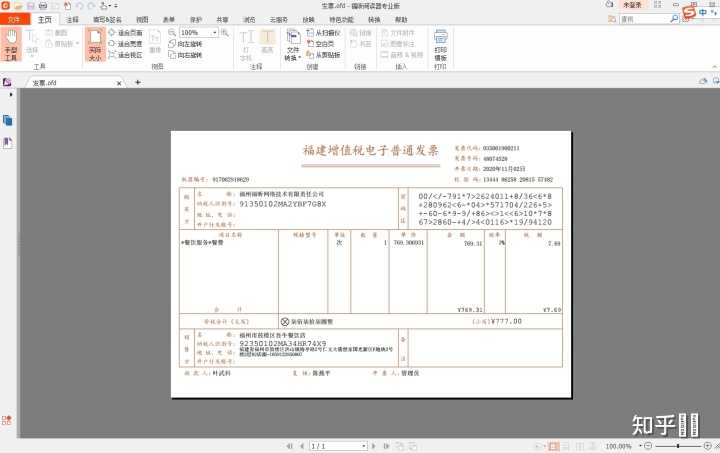
Task: Click Fit Page (适合页面)
Action: (125, 33)
